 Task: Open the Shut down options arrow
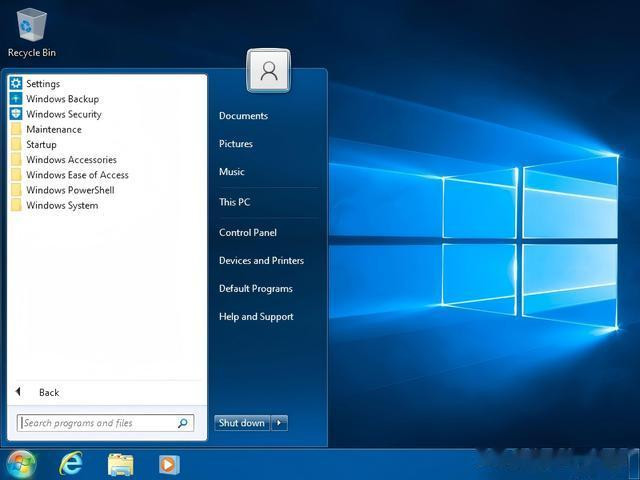point(279,423)
